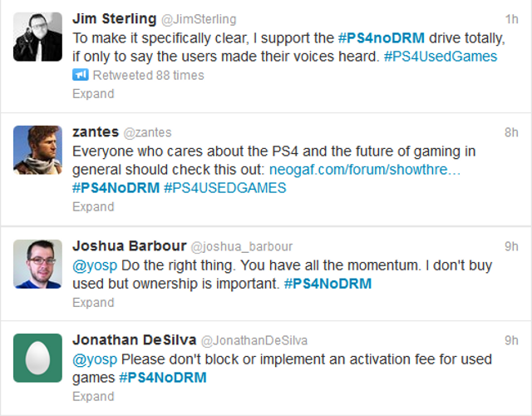Open the #PS4noDRM hashtag in Jim Sterling's tweet
Screen dimensions: 532x416
coord(383,38)
